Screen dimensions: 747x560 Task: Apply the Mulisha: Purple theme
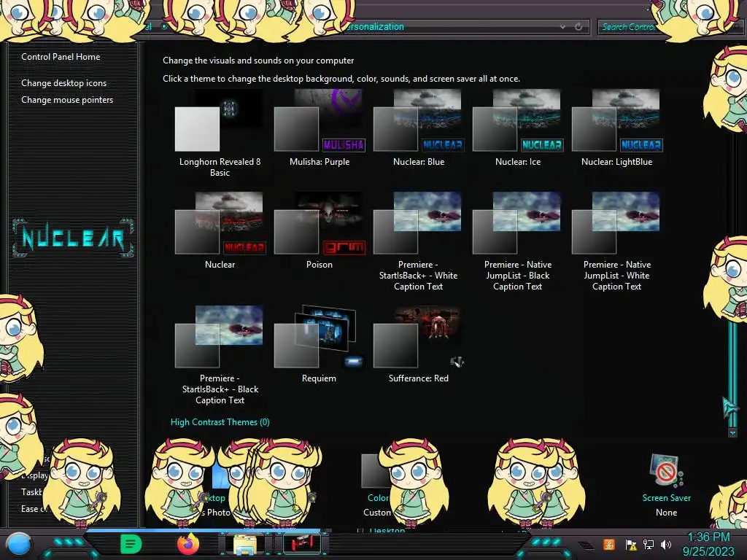[320, 128]
